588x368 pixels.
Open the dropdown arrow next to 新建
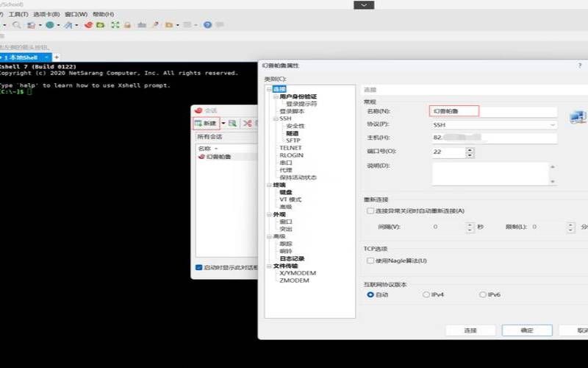223,123
